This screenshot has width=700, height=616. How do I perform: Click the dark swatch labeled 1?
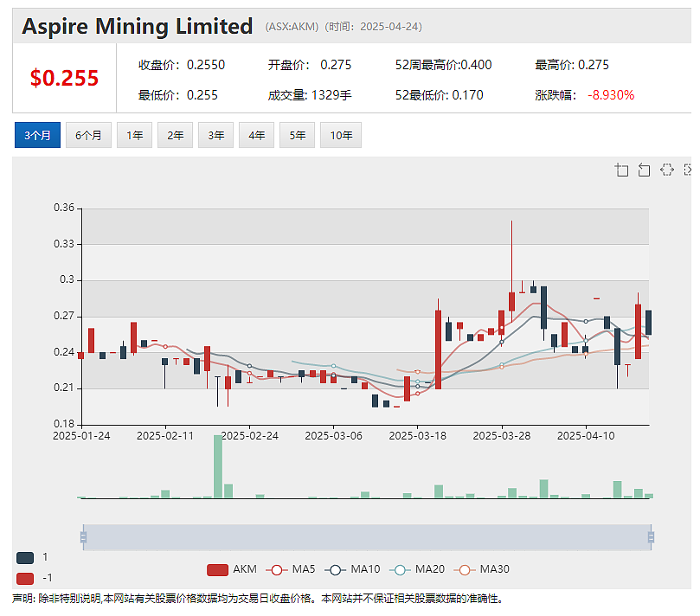point(25,557)
